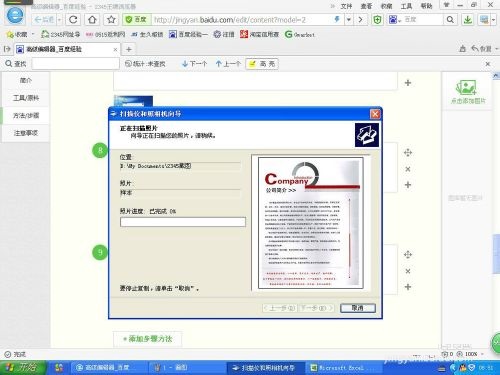This screenshot has height=375, width=500.
Task: Click the location path field in wizard
Action: click(180, 166)
